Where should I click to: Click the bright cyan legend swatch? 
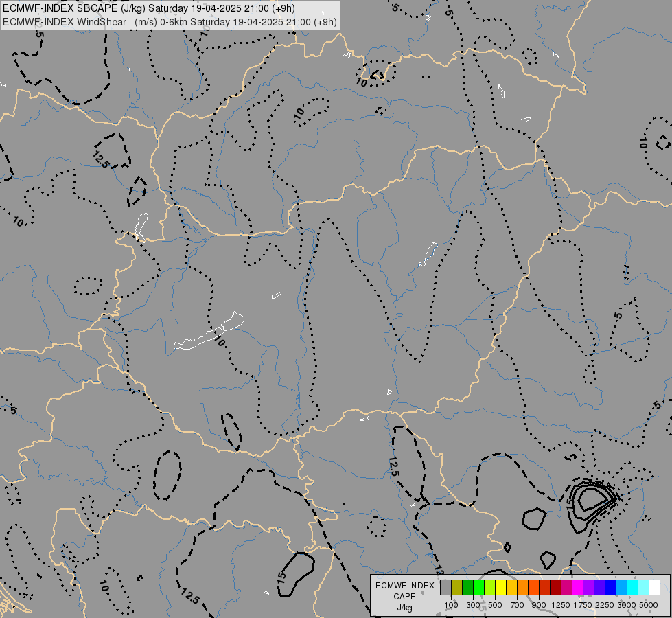(633, 588)
